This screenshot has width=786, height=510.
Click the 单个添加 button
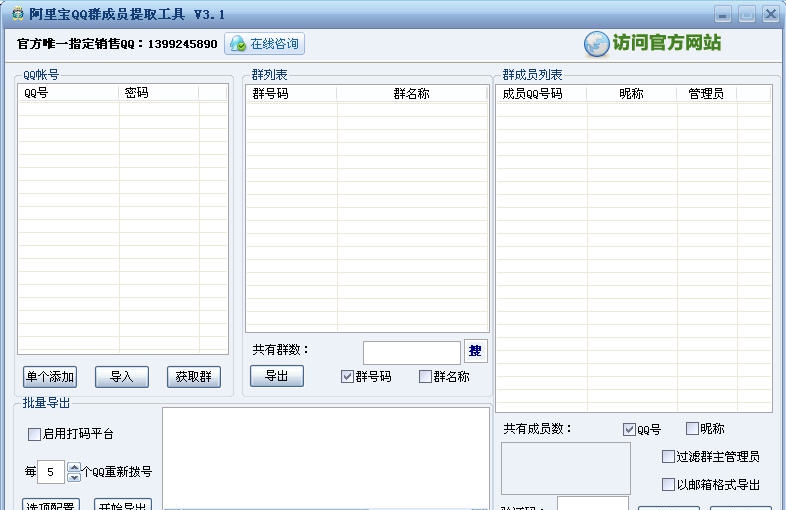point(50,377)
